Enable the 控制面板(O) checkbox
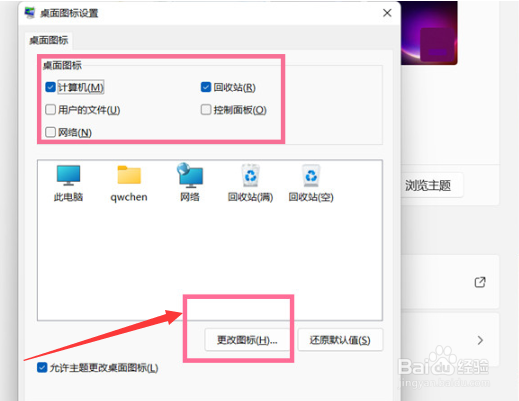The image size is (519, 401). (206, 109)
